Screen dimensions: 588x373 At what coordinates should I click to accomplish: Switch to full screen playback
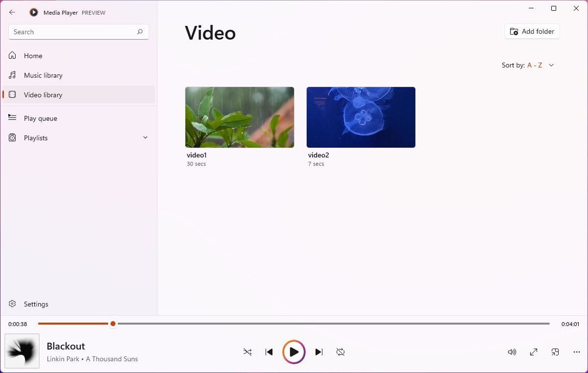coord(534,351)
